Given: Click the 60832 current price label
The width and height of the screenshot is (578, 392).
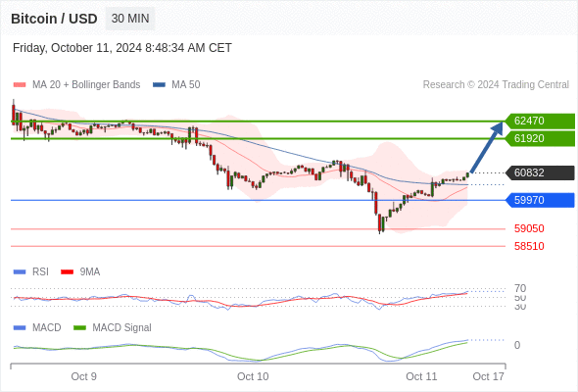Looking at the screenshot, I should point(540,172).
